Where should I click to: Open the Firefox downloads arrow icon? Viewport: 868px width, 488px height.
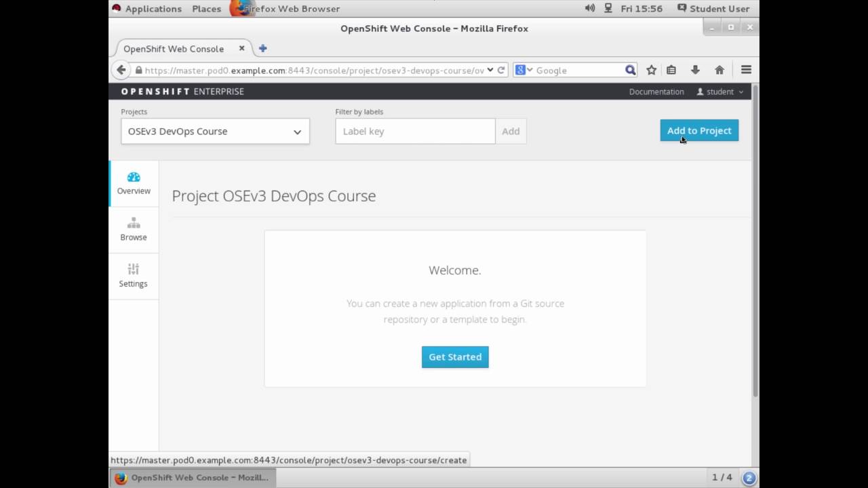click(x=695, y=70)
